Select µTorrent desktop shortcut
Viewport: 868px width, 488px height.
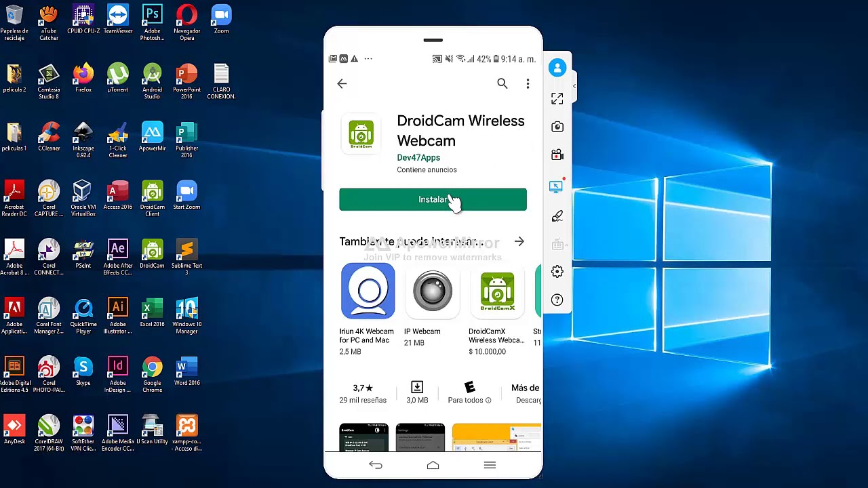click(118, 79)
